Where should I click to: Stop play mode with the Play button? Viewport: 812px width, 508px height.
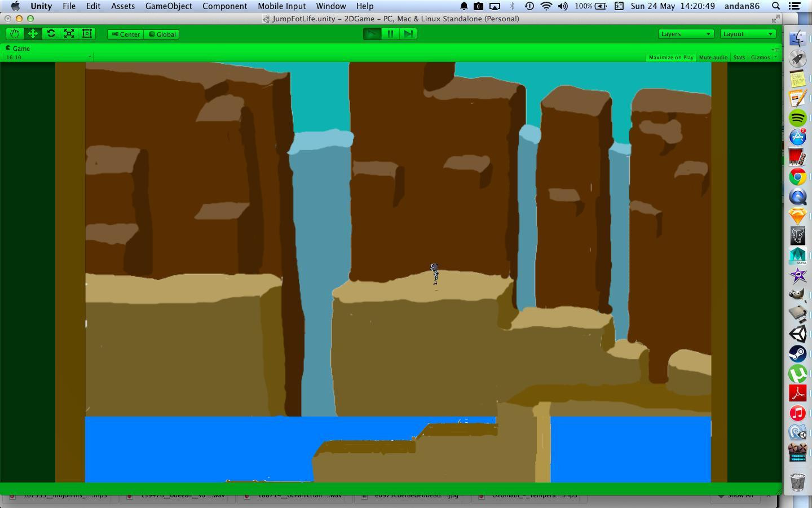click(372, 34)
